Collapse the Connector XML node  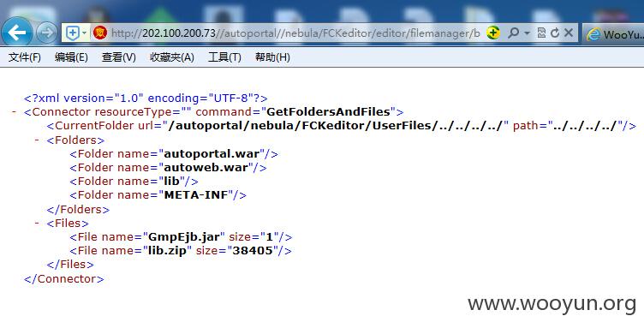(15, 111)
